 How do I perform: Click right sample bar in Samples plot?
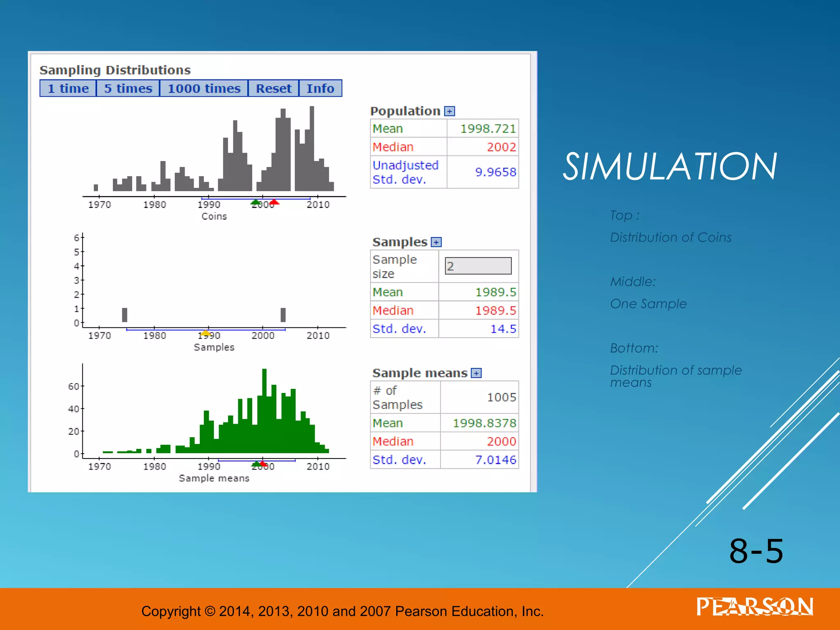[x=283, y=315]
